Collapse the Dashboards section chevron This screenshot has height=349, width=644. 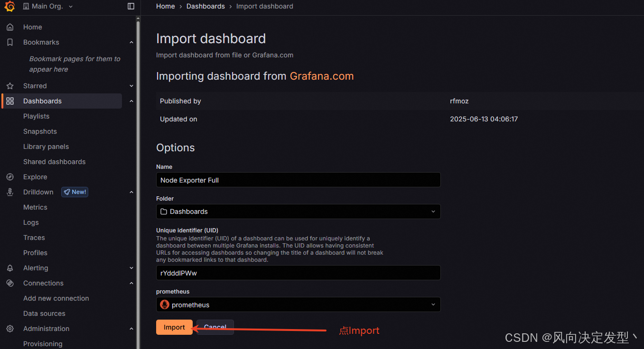[x=131, y=101]
